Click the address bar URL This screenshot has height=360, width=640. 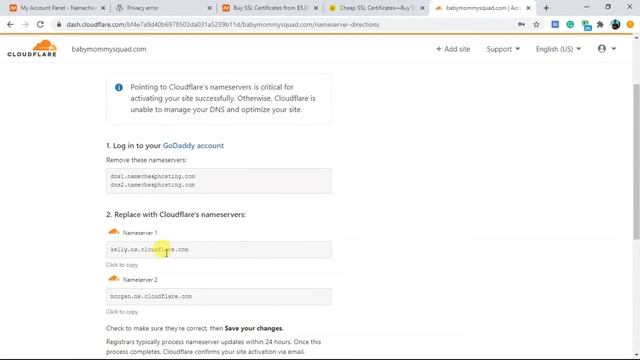coord(223,24)
